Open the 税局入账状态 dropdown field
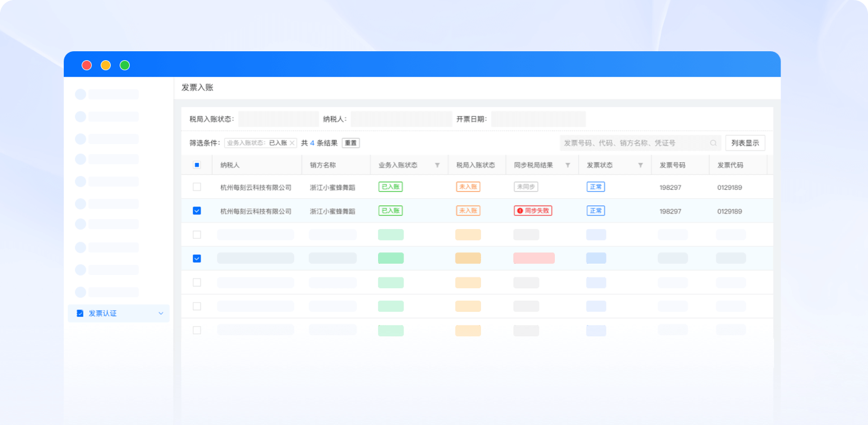The height and width of the screenshot is (425, 868). tap(278, 119)
